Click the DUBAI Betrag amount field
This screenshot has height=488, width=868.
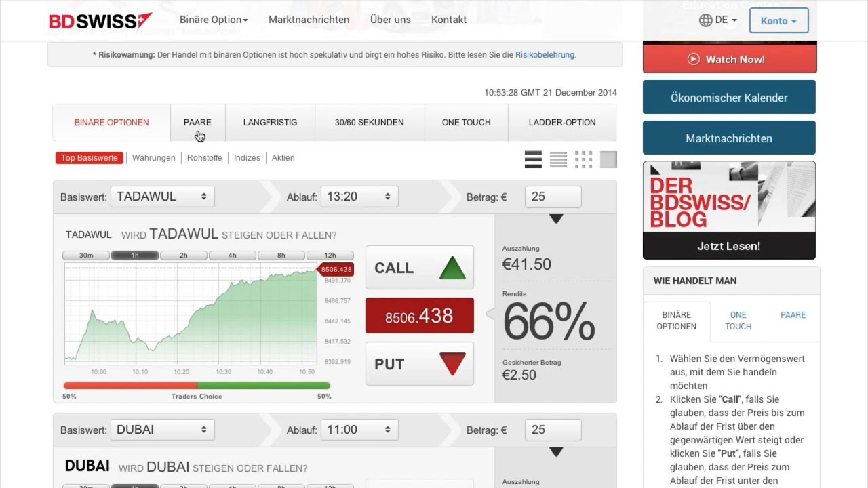coord(553,430)
